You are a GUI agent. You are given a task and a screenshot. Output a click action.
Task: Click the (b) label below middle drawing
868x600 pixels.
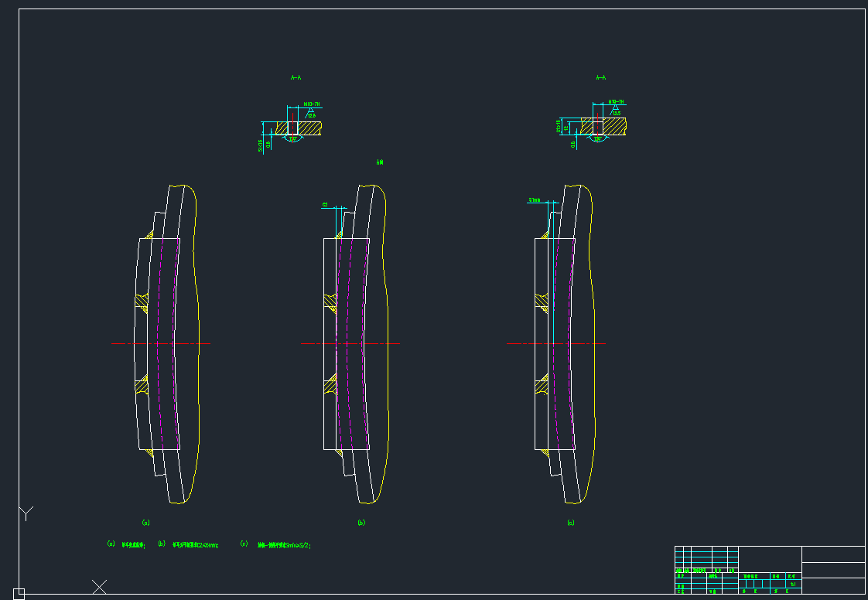[361, 523]
